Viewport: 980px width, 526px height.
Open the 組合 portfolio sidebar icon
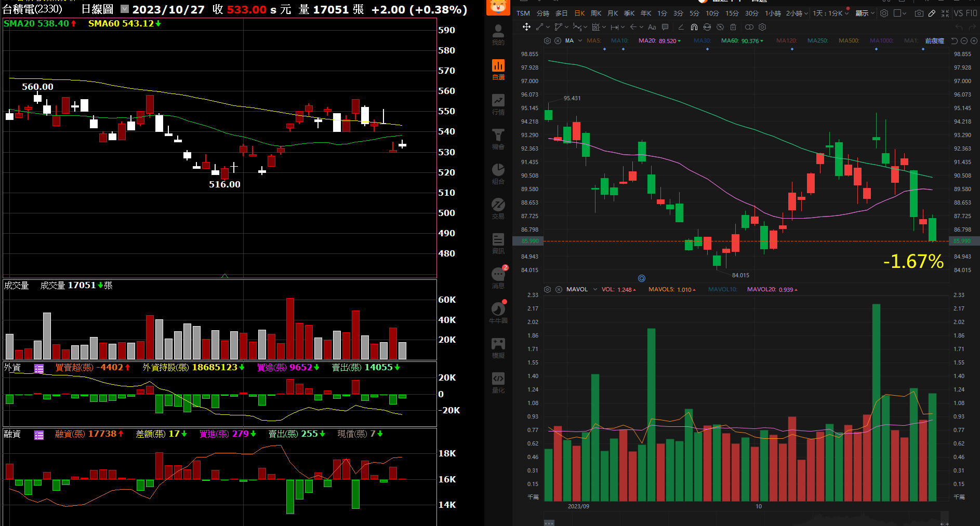point(498,174)
